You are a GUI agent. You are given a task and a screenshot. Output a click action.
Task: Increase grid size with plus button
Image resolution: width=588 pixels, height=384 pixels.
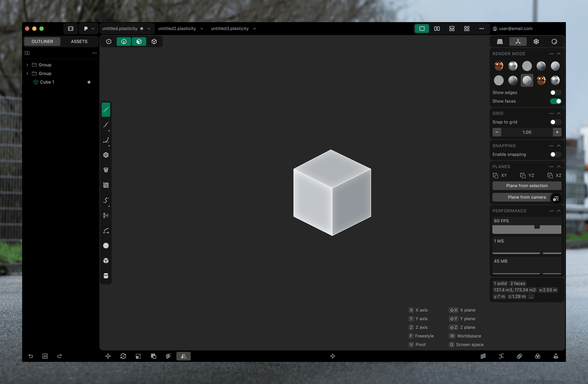click(557, 132)
